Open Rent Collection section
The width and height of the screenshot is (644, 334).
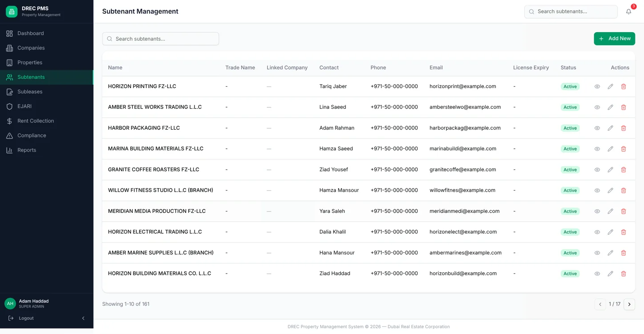47,121
